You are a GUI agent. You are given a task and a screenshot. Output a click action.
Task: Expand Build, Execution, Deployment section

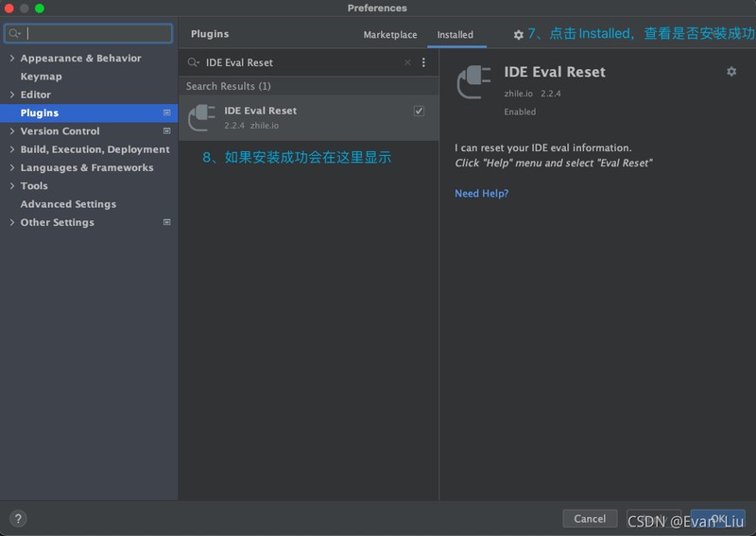point(11,149)
